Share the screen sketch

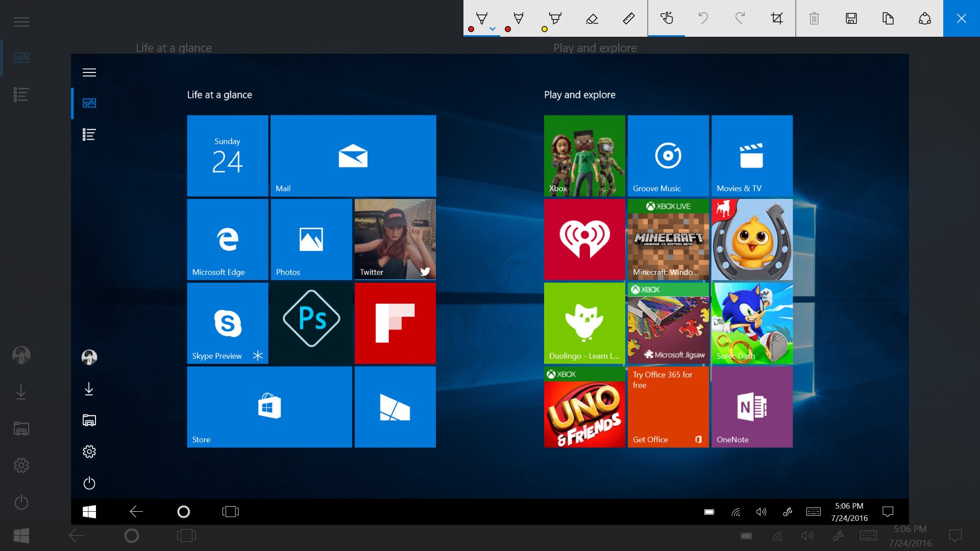(924, 18)
